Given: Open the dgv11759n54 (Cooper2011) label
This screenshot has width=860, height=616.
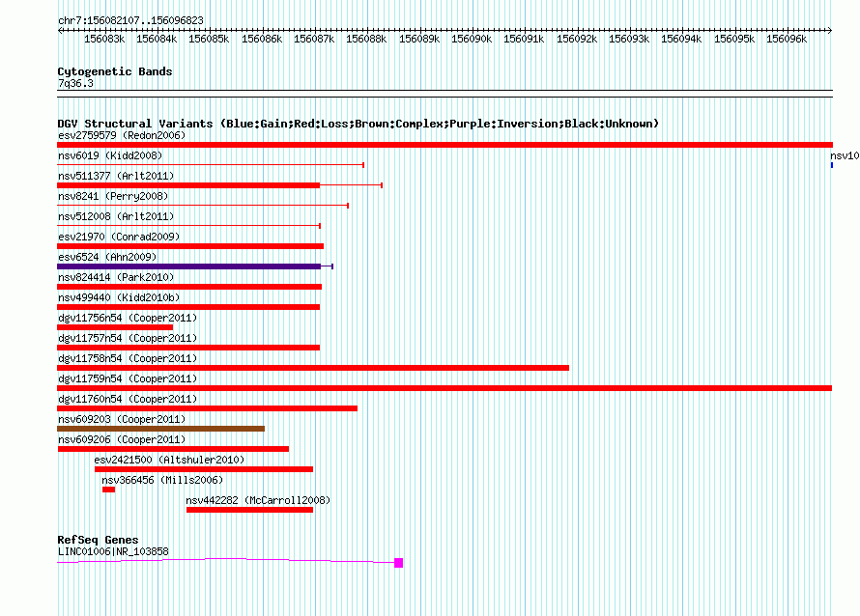Looking at the screenshot, I should pos(128,378).
